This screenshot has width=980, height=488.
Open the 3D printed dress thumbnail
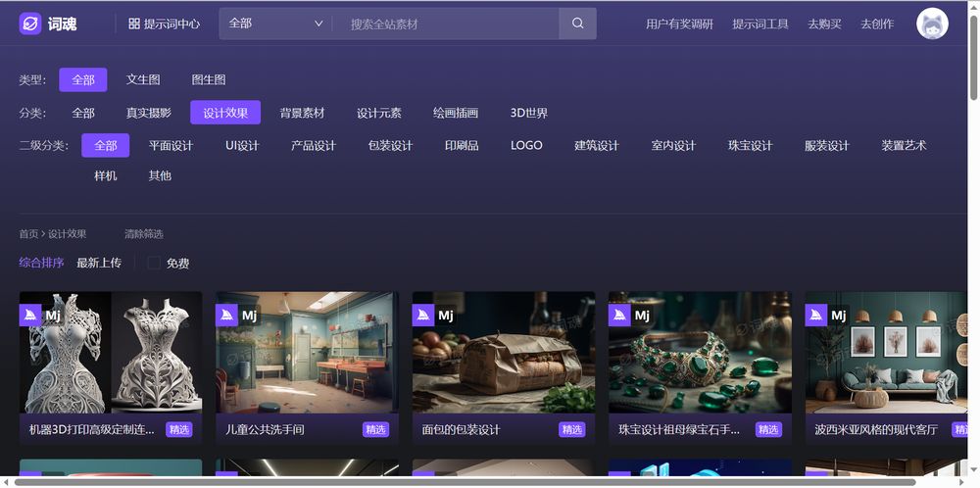111,353
